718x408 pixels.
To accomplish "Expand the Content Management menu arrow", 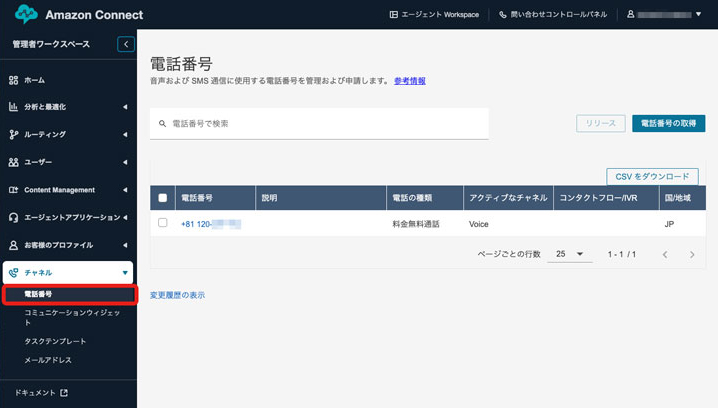I will click(x=125, y=190).
